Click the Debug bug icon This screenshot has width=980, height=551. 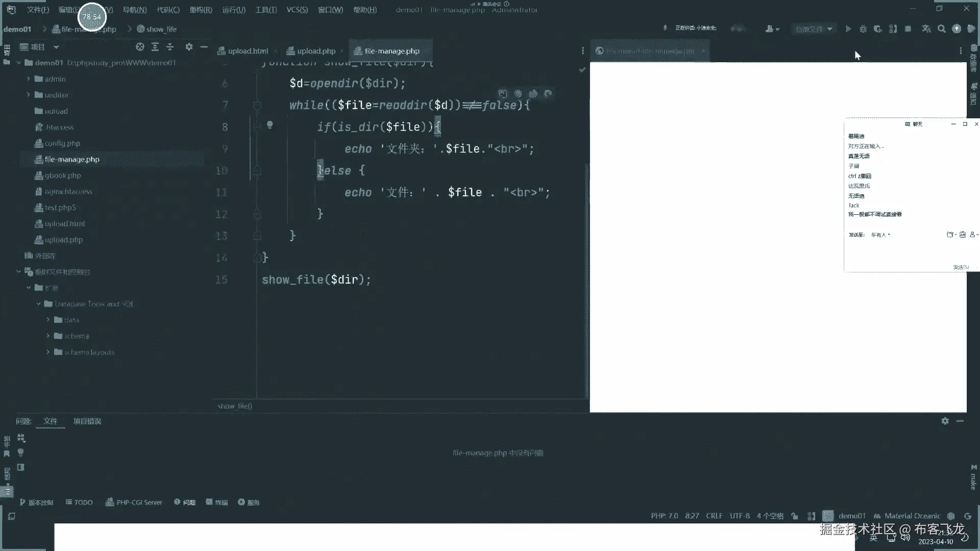863,29
